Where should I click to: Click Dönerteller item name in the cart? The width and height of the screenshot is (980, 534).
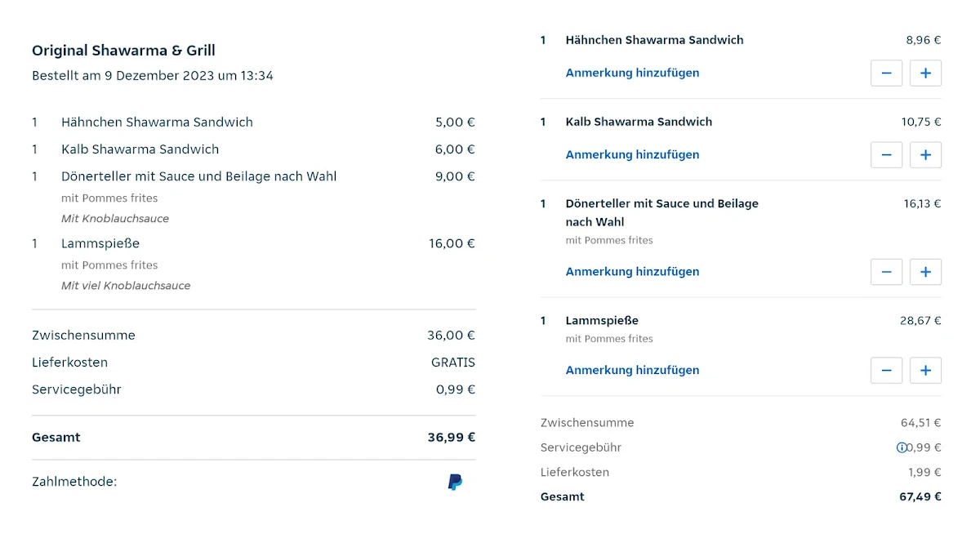click(x=661, y=212)
